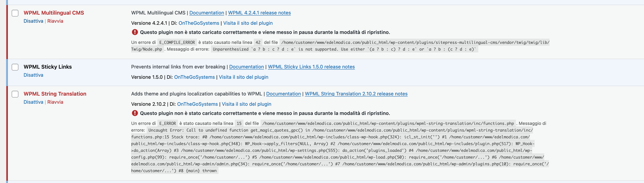Visit plugin site for WPML Sticky Links
This screenshot has width=644, height=183.
point(243,77)
